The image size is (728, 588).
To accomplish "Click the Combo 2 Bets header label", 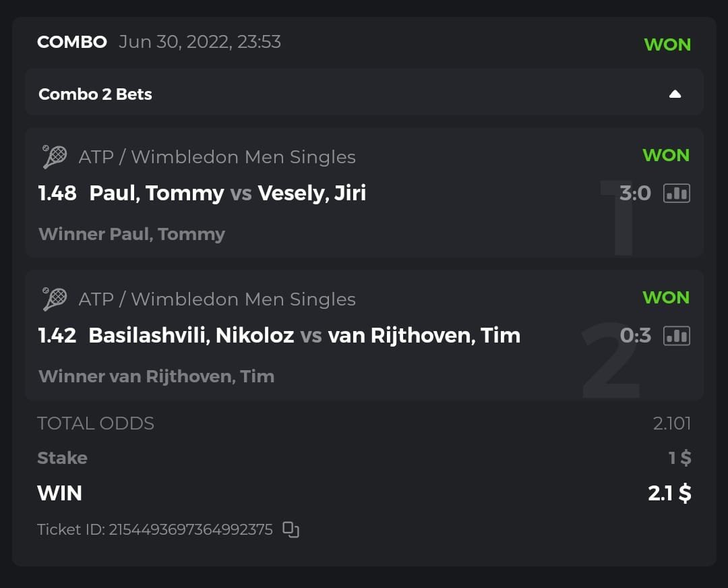I will 95,94.
